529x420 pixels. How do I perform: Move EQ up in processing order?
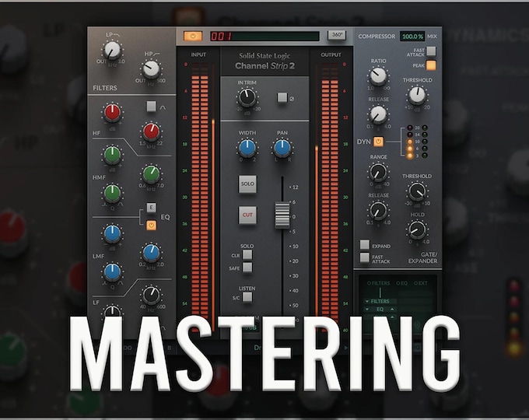point(392,309)
